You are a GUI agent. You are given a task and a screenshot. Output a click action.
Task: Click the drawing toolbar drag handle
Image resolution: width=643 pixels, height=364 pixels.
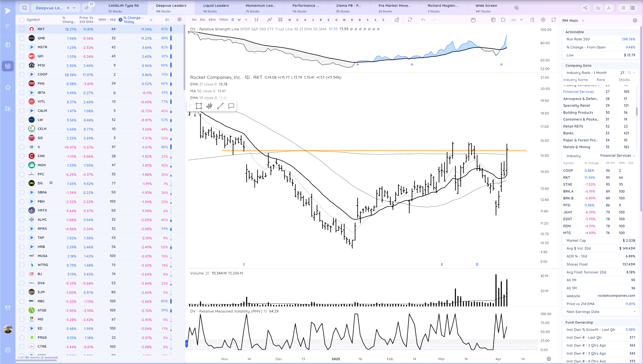(190, 106)
